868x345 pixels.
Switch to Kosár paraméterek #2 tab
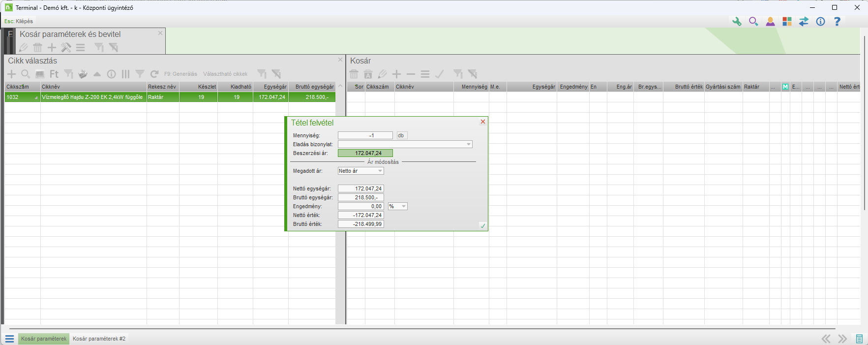(99, 339)
